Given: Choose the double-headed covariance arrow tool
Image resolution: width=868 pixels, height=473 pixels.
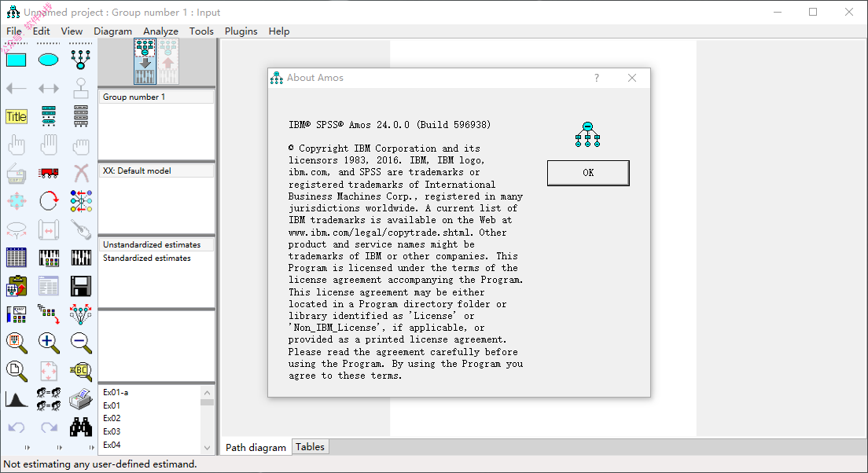Looking at the screenshot, I should click(x=48, y=88).
